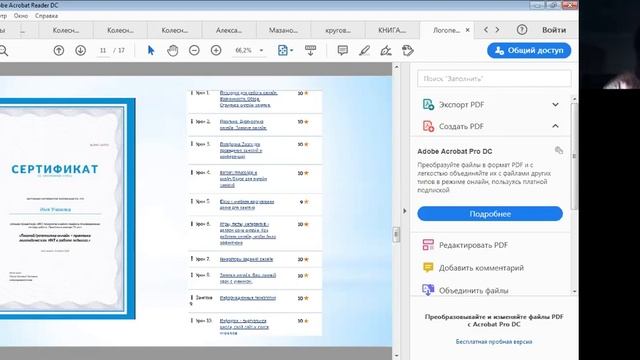Collapse the Создать PDF section
The image size is (640, 360).
tap(556, 126)
